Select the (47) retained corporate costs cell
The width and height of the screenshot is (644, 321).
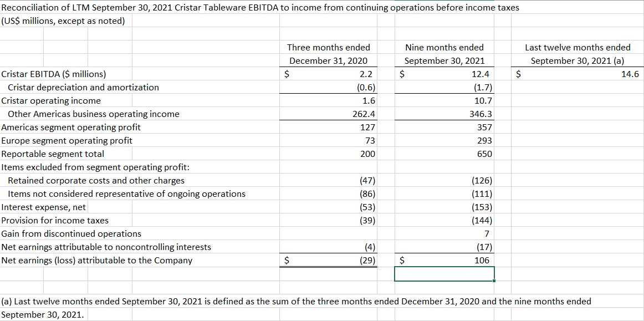(367, 181)
